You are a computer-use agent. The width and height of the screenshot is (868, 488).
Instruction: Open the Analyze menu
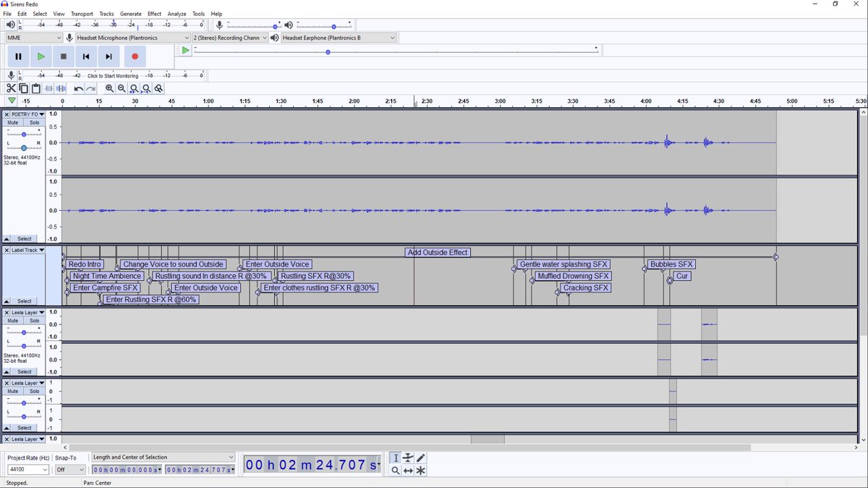pyautogui.click(x=176, y=14)
